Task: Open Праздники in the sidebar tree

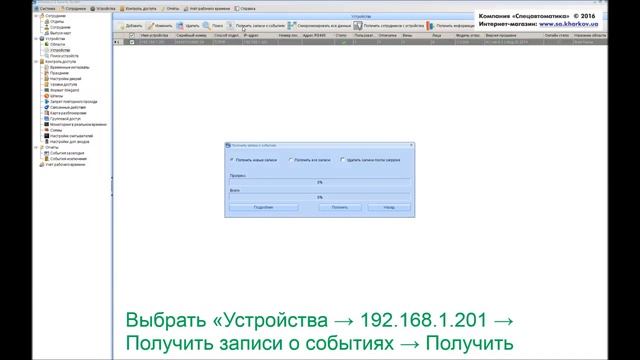Action: 56,73
